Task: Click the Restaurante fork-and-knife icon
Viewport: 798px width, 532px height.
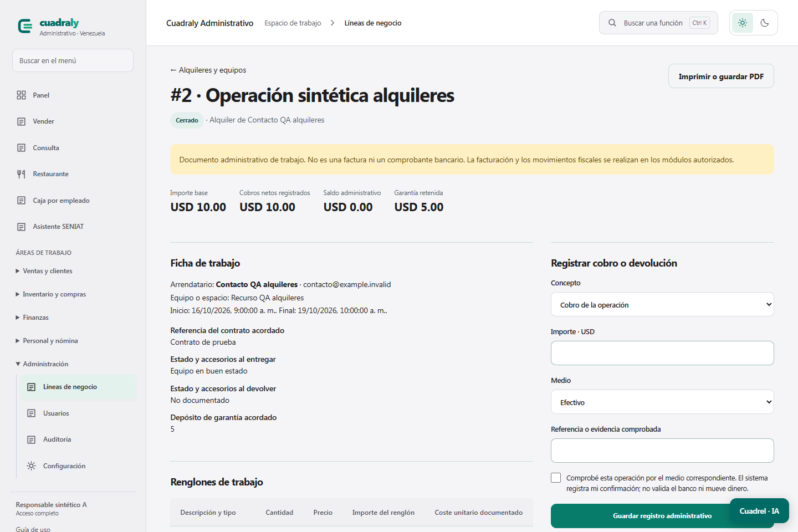Action: pos(21,174)
